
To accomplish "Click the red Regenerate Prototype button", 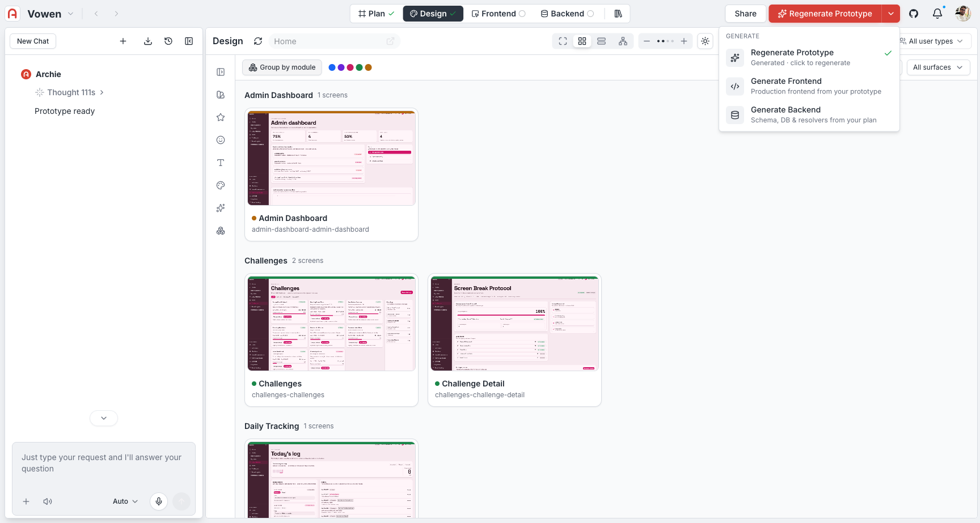I will coord(825,14).
